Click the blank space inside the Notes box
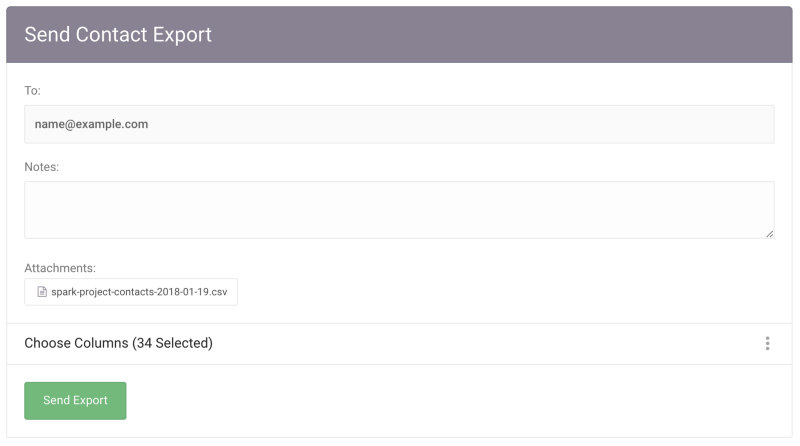 click(399, 210)
